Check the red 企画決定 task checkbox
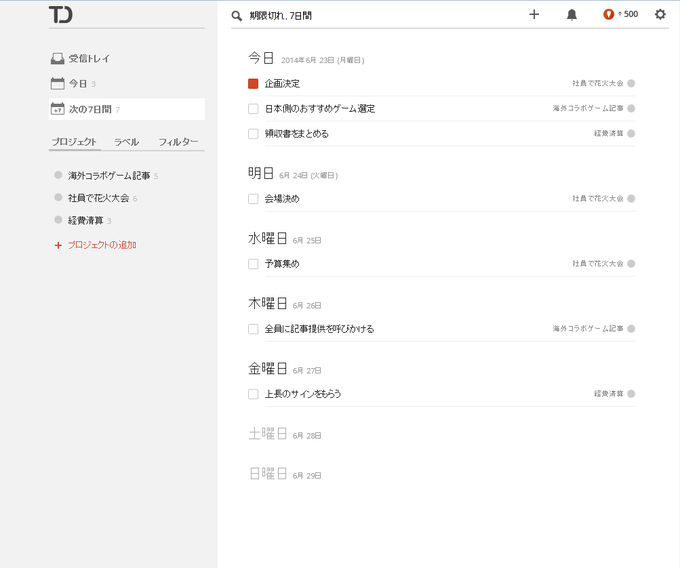This screenshot has width=680, height=568. click(x=253, y=84)
